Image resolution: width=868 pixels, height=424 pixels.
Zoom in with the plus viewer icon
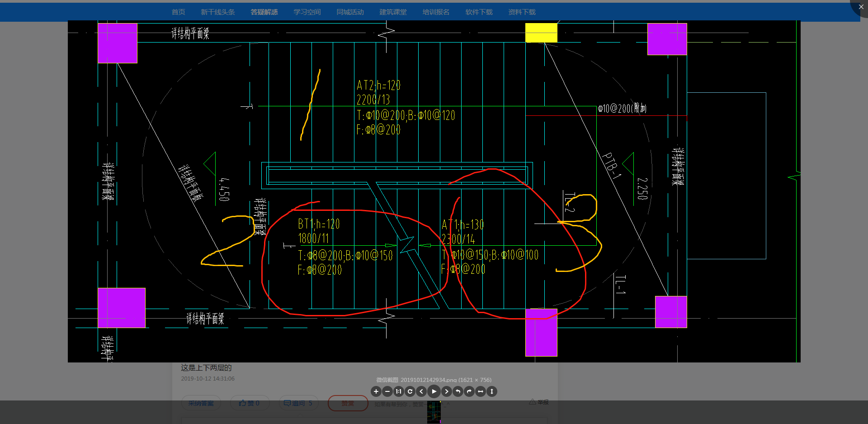click(x=376, y=391)
